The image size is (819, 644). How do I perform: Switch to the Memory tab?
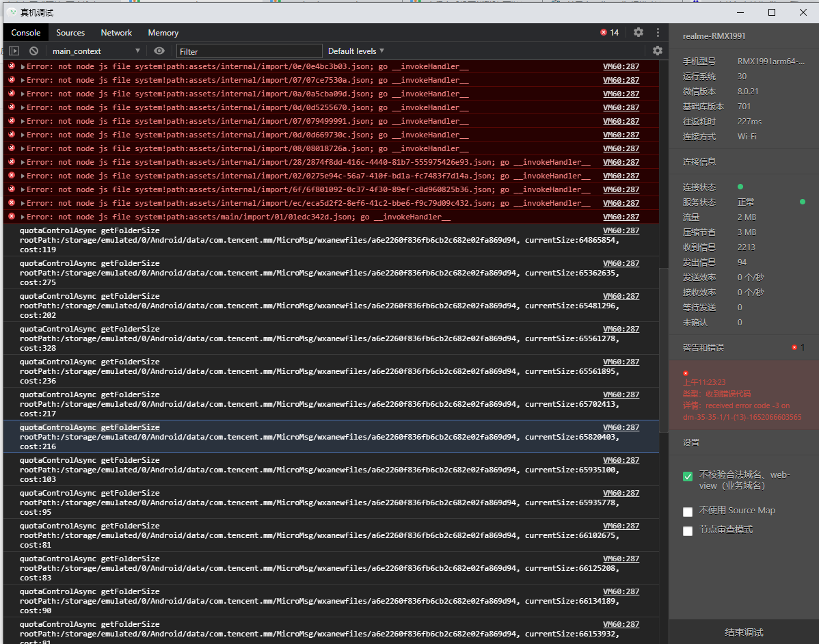163,32
